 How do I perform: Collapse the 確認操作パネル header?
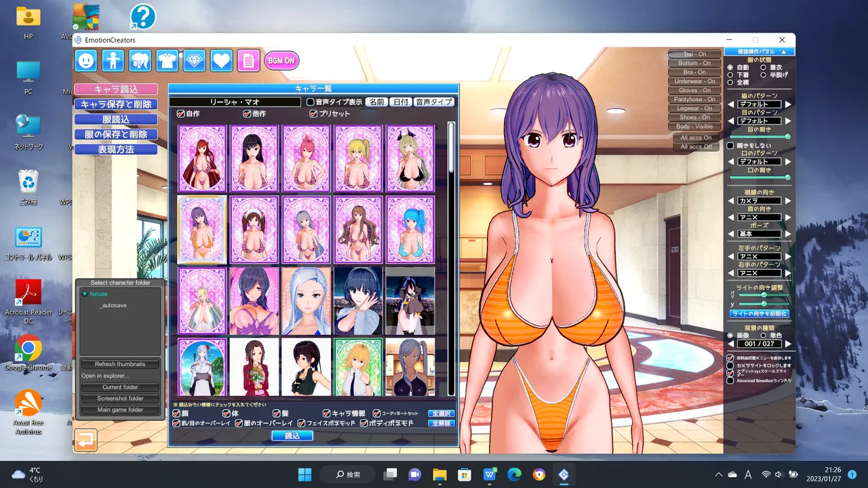(759, 52)
